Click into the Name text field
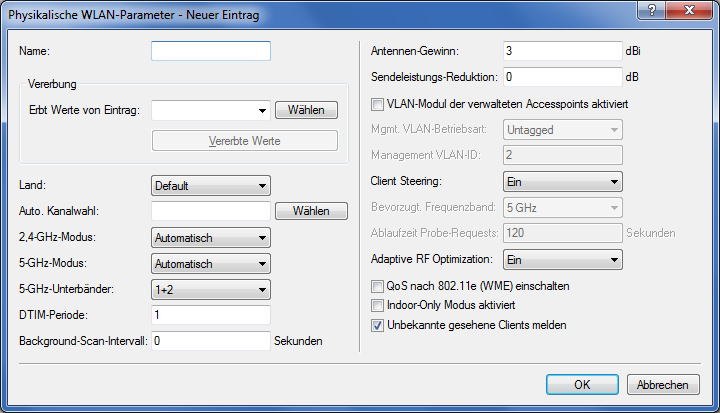 coord(211,51)
